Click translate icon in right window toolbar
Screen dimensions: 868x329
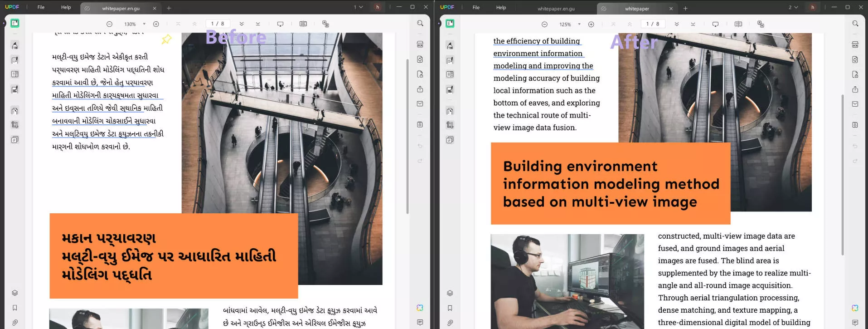[761, 24]
